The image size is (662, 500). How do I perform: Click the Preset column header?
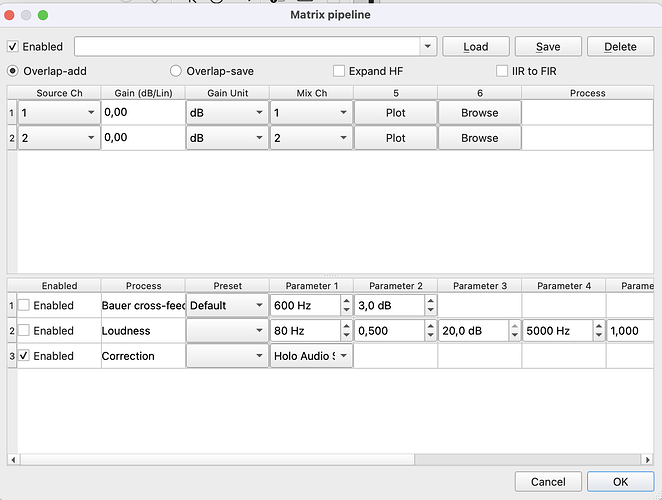click(x=227, y=286)
